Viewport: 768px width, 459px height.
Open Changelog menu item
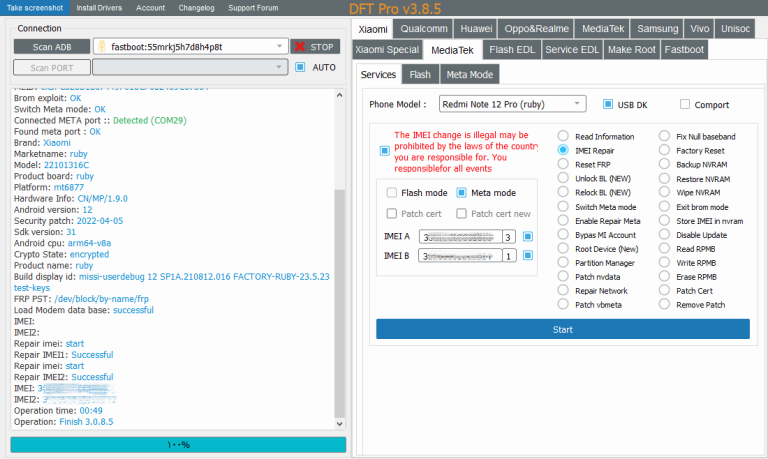[196, 8]
